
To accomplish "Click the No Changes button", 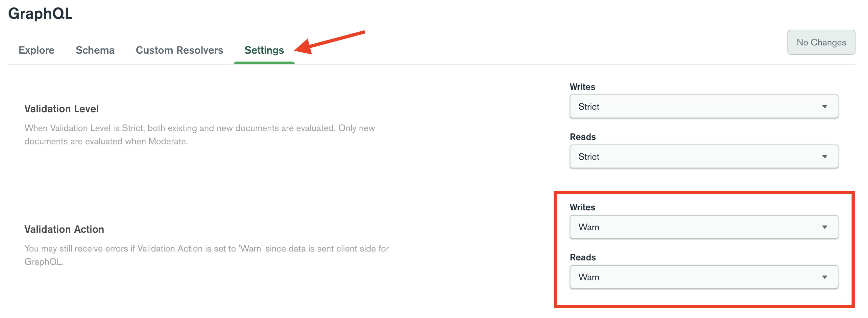I will click(821, 42).
